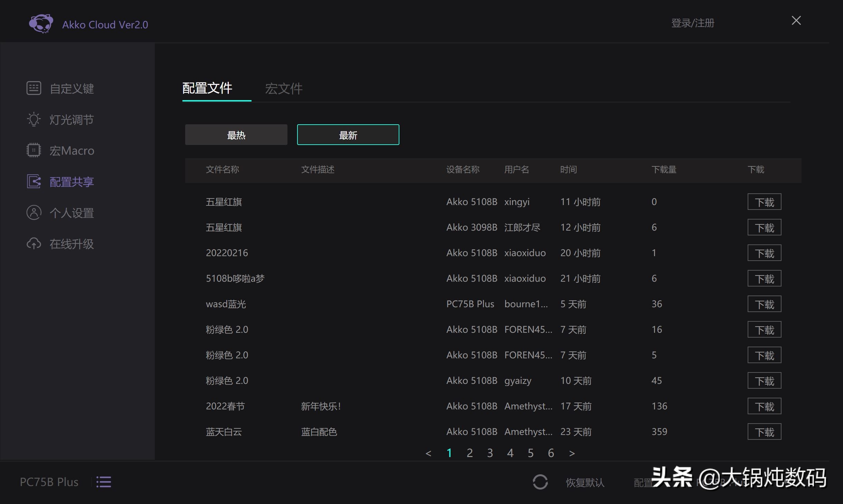The width and height of the screenshot is (843, 504).
Task: Download the wasd蓝光 profile
Action: click(764, 304)
